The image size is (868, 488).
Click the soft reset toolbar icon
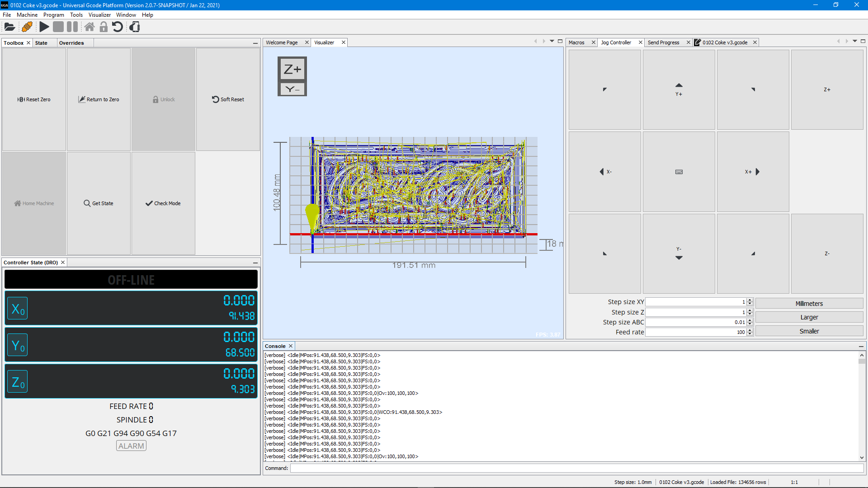(x=118, y=27)
